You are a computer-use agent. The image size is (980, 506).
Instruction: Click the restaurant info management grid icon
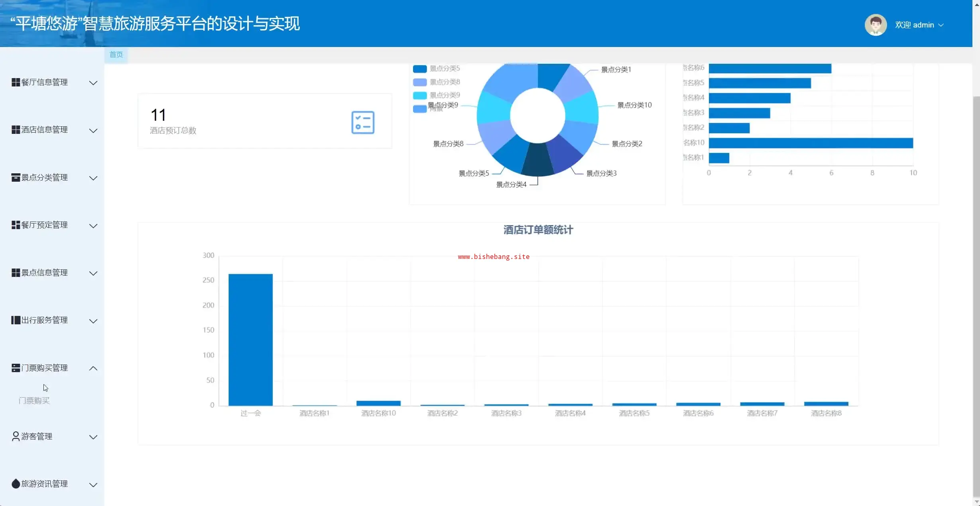(x=16, y=82)
